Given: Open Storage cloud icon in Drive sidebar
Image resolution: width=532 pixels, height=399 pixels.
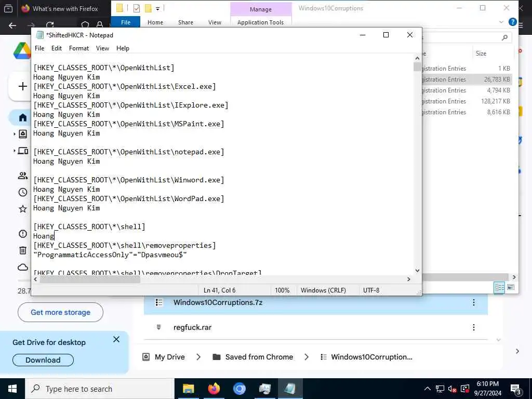Looking at the screenshot, I should point(23,268).
